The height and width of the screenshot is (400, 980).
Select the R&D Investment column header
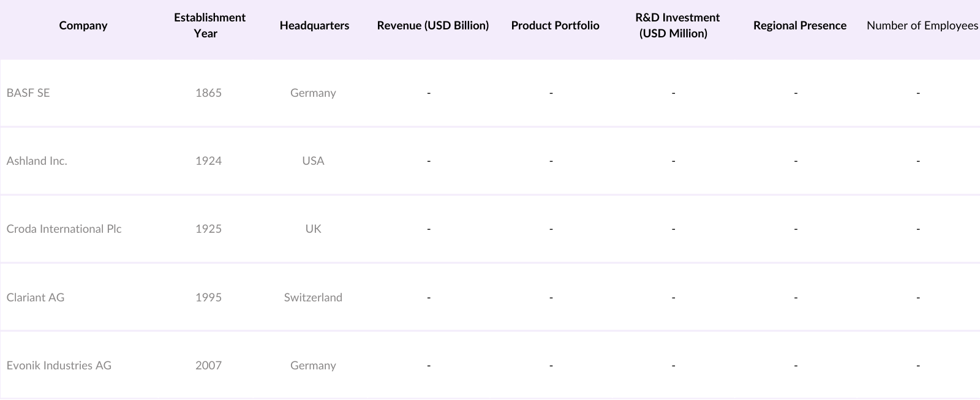[x=677, y=26]
